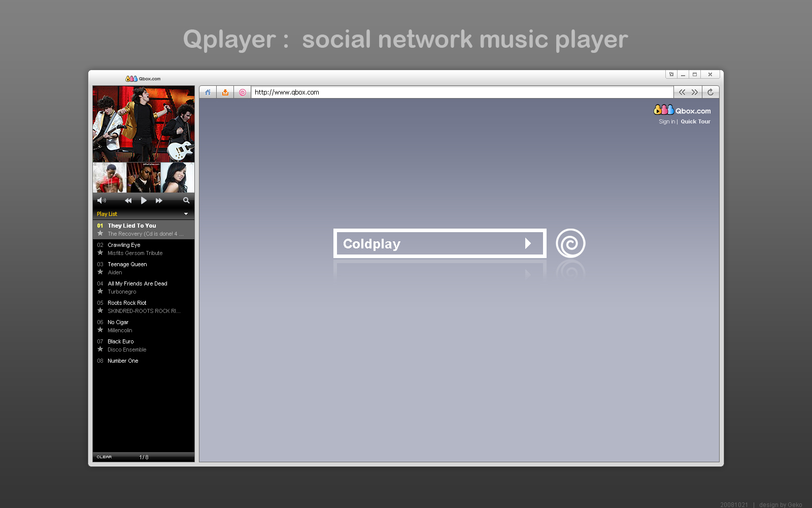
Task: Click the orange download icon
Action: pyautogui.click(x=225, y=92)
